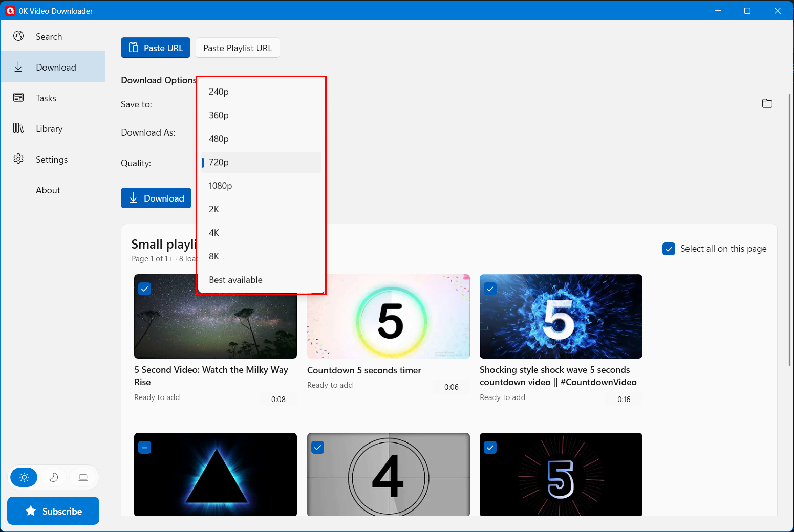Open the About page

(x=53, y=190)
